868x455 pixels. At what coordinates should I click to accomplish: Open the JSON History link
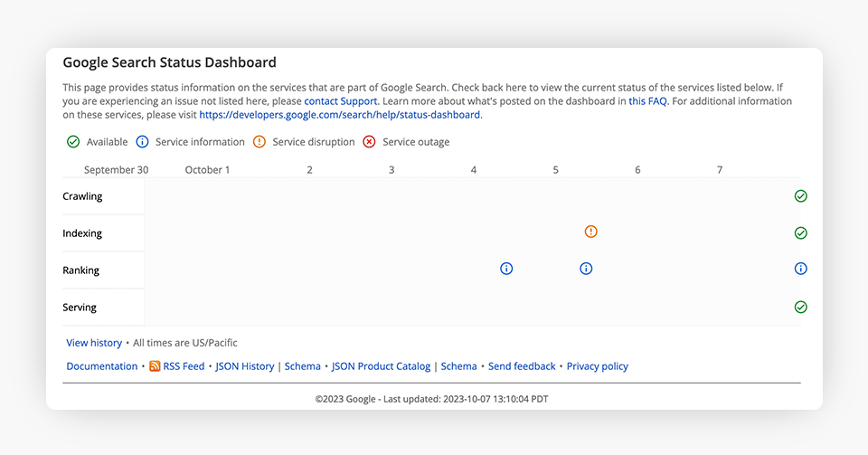(x=244, y=366)
